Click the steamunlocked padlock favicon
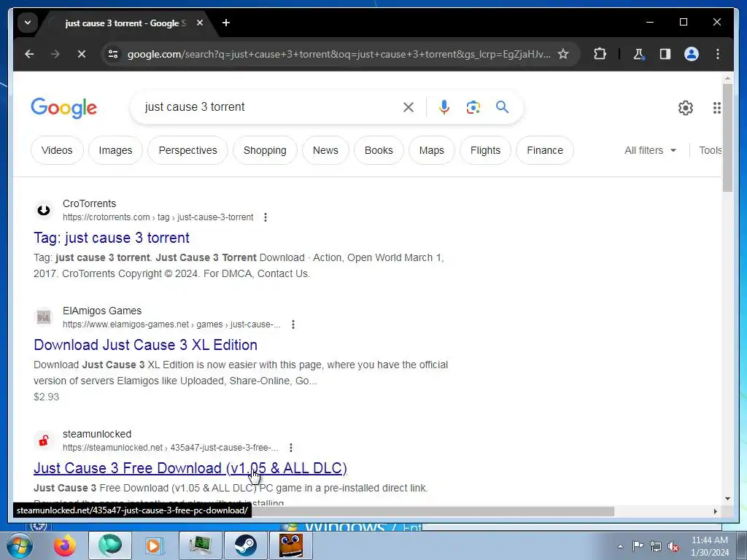Viewport: 747px width, 560px height. (x=43, y=440)
